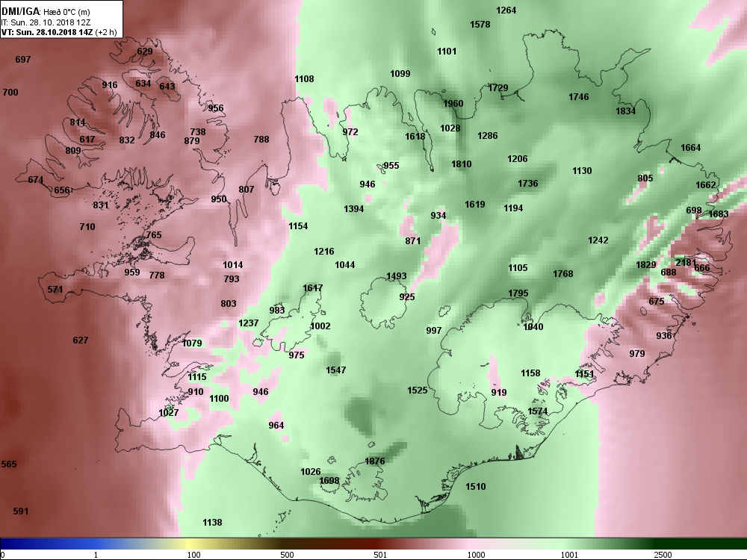Click the map value 919
The image size is (747, 560).
click(x=499, y=393)
